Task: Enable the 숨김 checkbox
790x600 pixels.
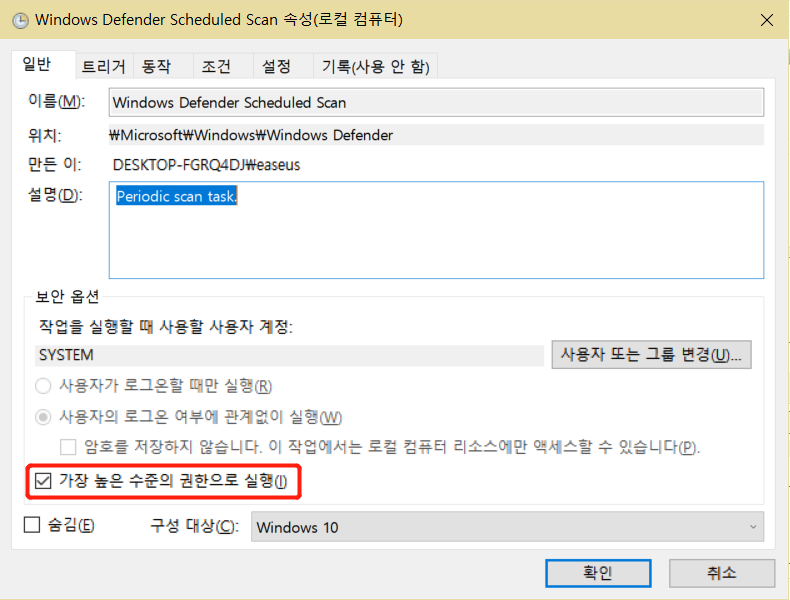Action: point(32,524)
